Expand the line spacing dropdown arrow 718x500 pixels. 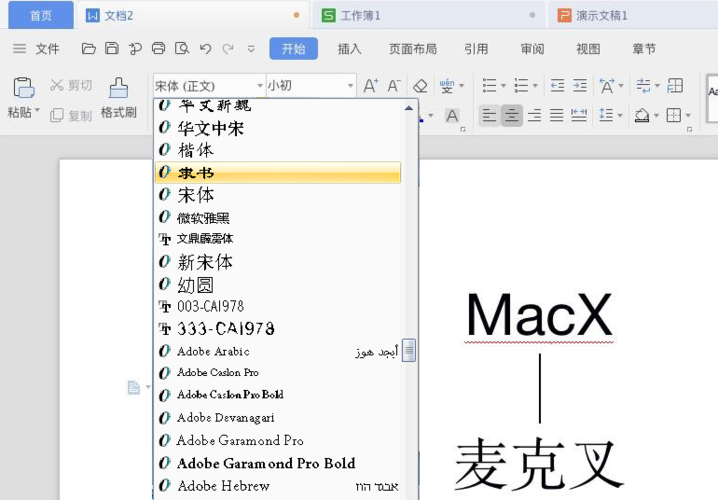click(x=620, y=115)
